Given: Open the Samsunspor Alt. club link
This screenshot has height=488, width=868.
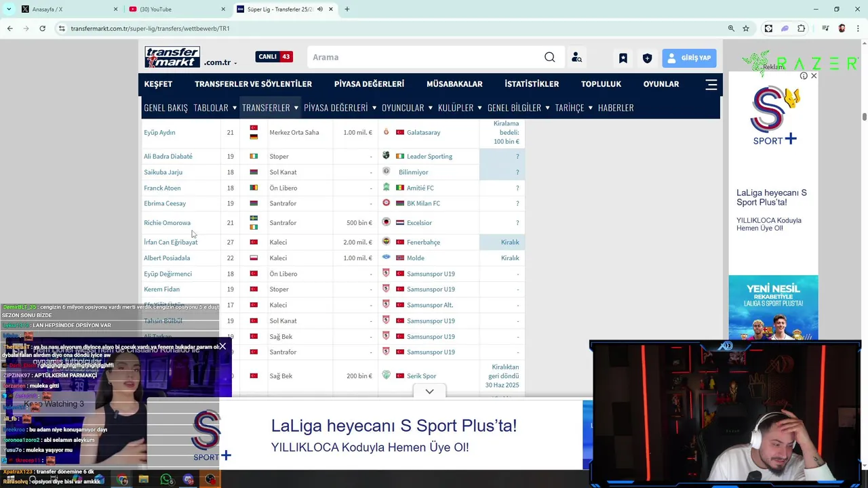Looking at the screenshot, I should (430, 305).
